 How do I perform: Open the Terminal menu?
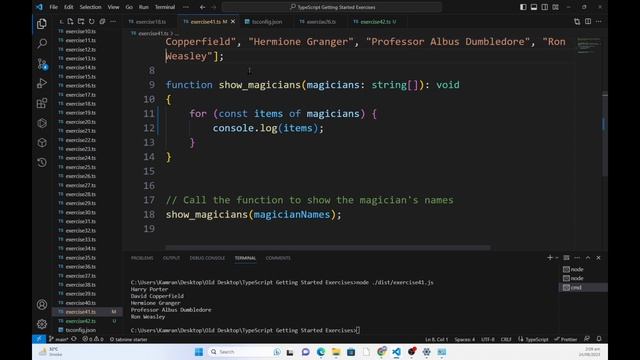point(165,7)
